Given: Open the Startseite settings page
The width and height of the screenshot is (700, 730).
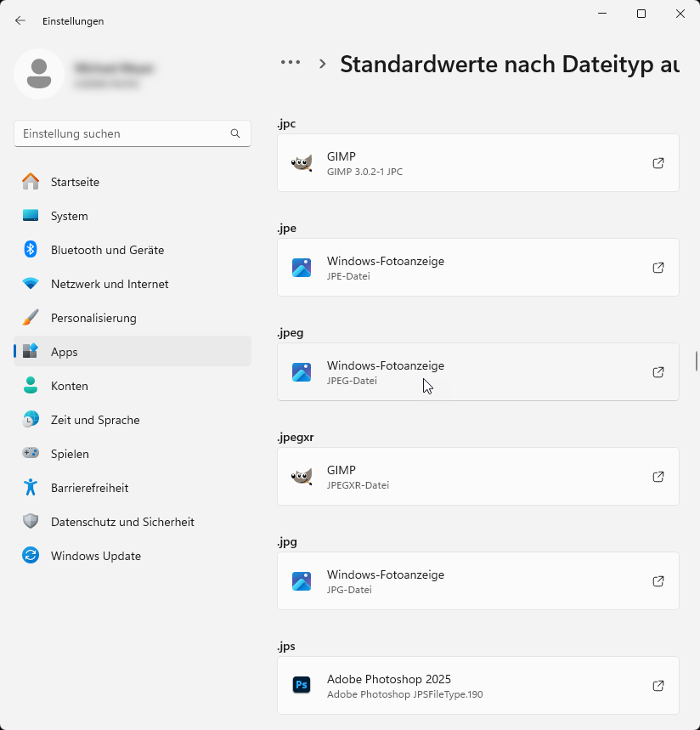Looking at the screenshot, I should click(133, 182).
